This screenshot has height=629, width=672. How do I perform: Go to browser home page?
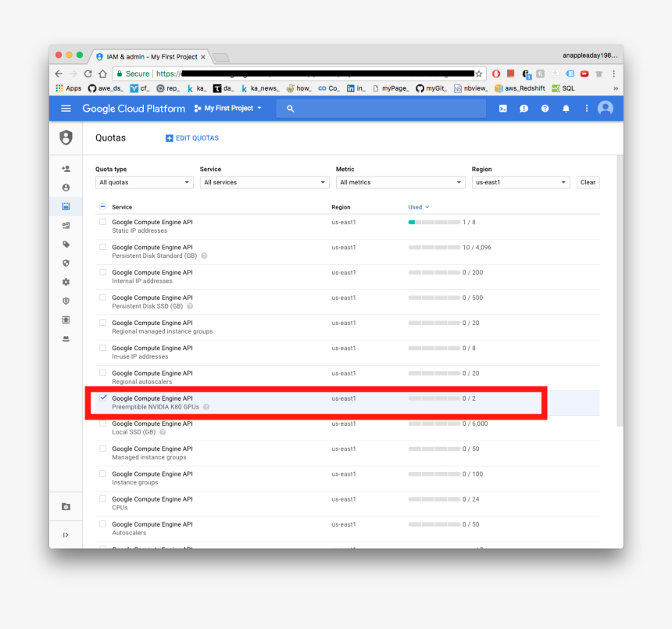pyautogui.click(x=102, y=73)
